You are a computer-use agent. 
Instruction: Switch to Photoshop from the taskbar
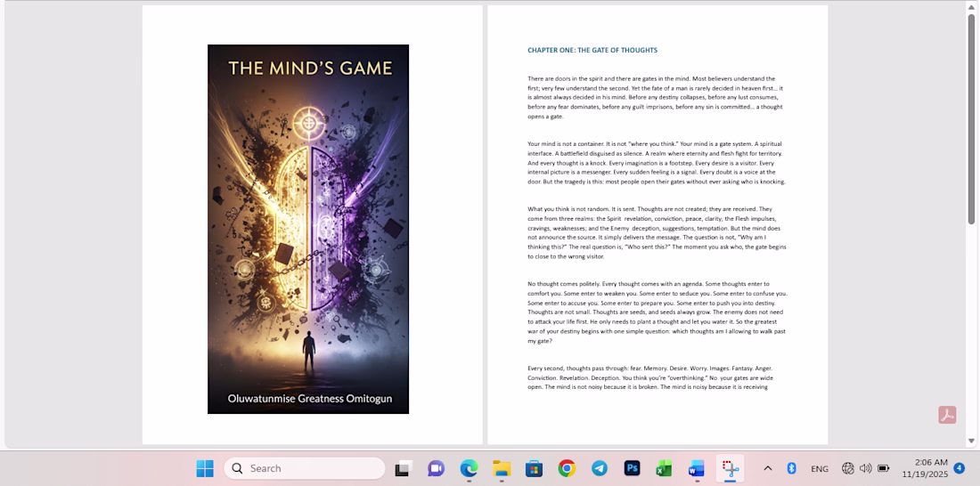pyautogui.click(x=632, y=468)
